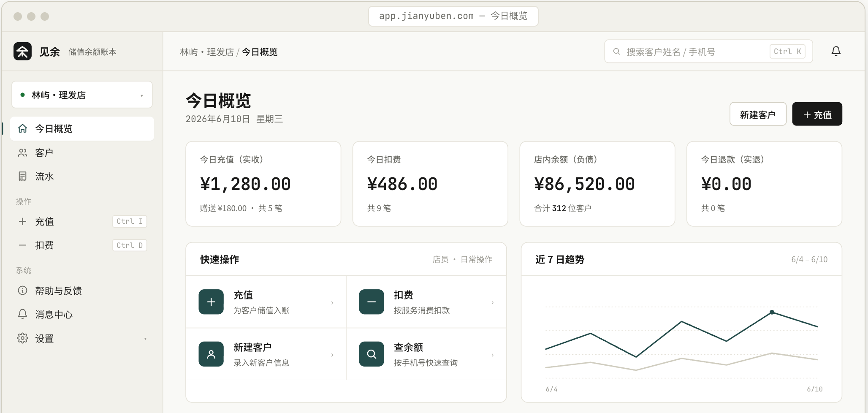Click the home icon beside 今日概览

(x=22, y=128)
